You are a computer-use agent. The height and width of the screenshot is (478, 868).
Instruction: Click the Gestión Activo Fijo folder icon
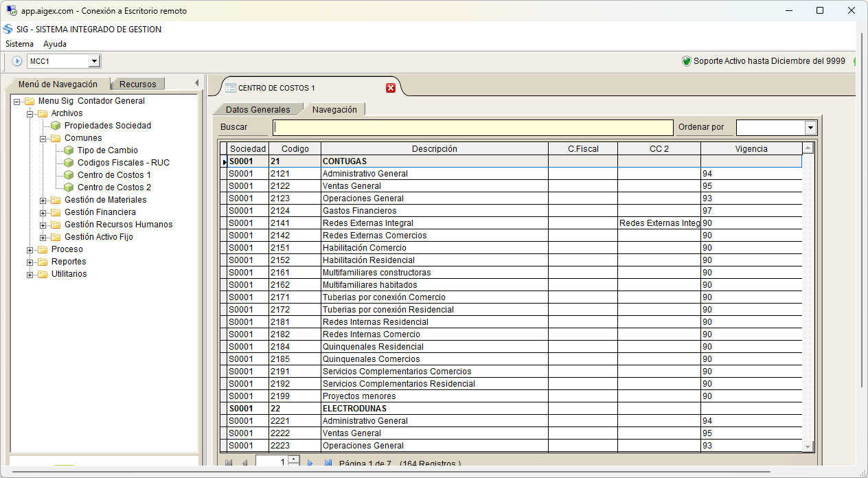(x=56, y=237)
